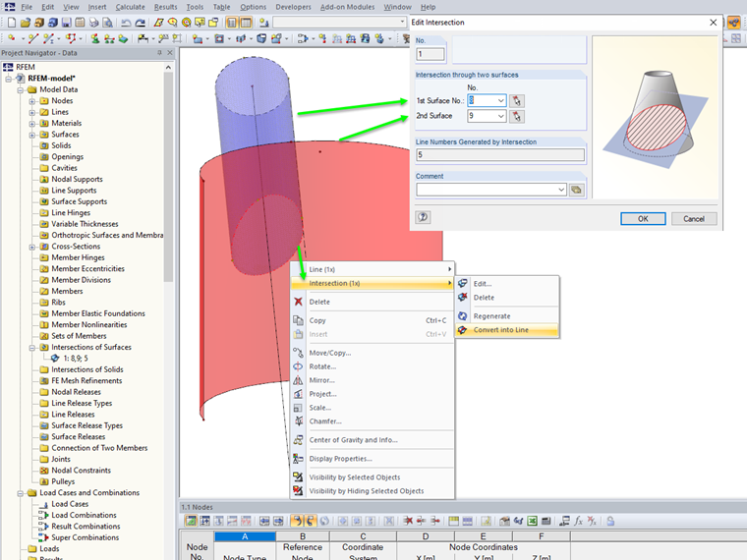The height and width of the screenshot is (560, 747).
Task: Click the New Nodal Support icon
Action: tap(94, 38)
